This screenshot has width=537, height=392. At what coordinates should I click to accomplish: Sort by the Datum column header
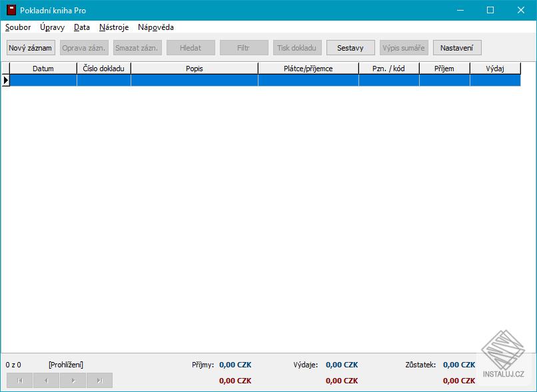pyautogui.click(x=43, y=69)
